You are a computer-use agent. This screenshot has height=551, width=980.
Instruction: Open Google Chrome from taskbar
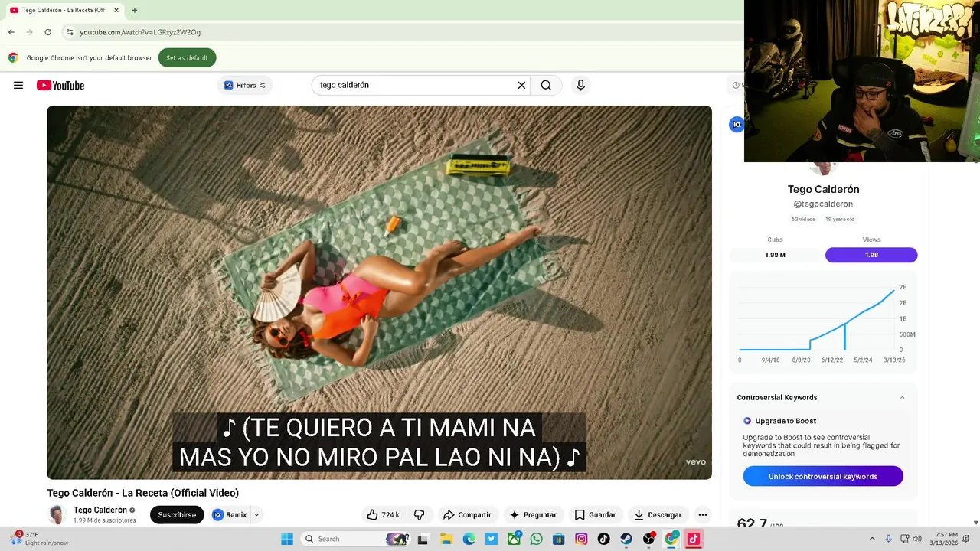671,539
